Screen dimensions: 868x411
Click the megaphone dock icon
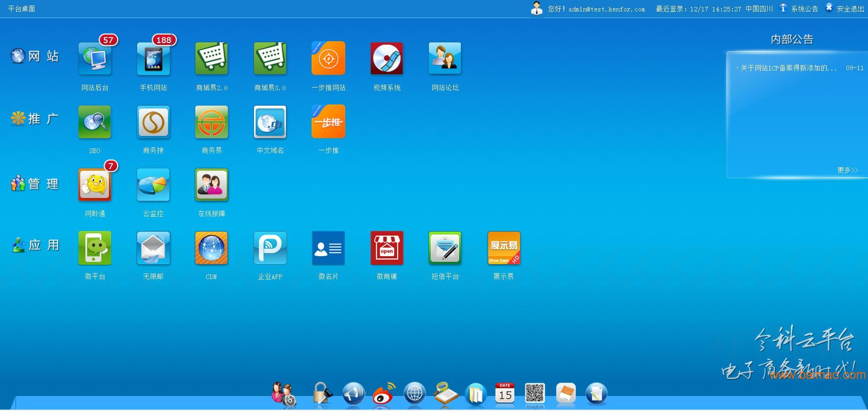tap(354, 394)
